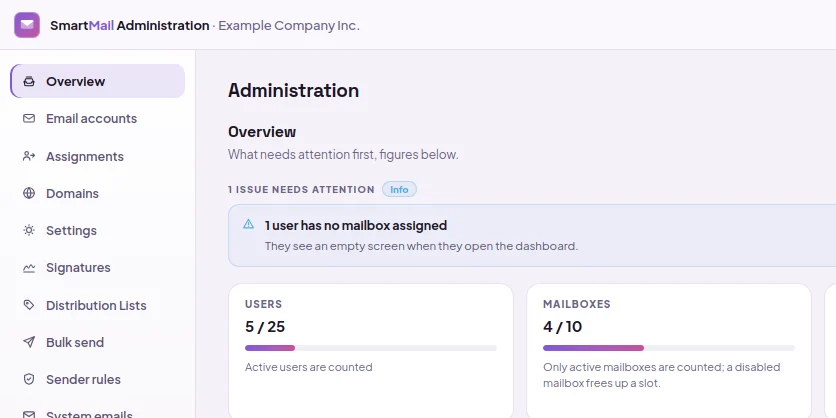Screen dimensions: 836x418
Task: Click the Email accounts envelope icon
Action: [29, 118]
